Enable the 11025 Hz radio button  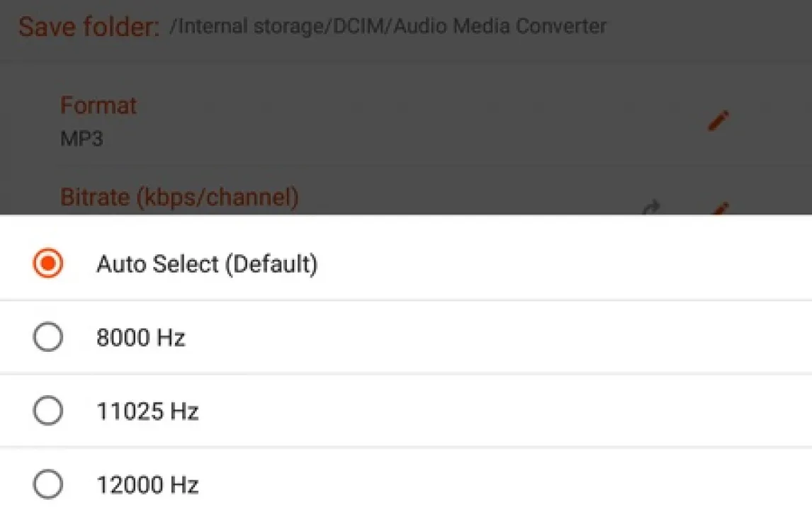coord(48,411)
